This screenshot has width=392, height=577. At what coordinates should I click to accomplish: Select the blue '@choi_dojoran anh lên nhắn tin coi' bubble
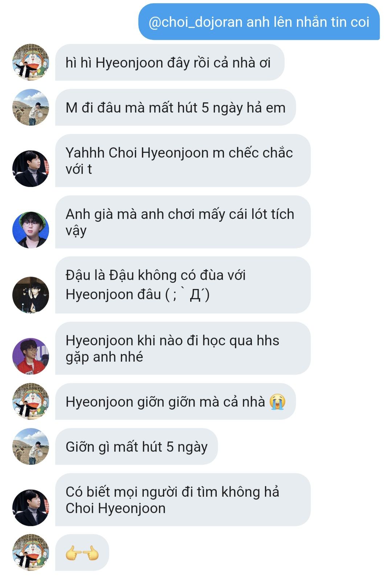[x=259, y=22]
